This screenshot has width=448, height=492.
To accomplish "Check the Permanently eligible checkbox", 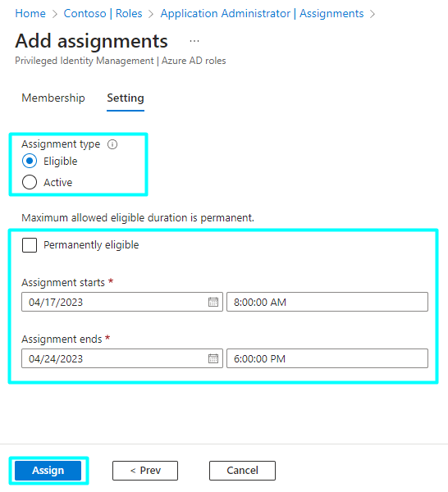I will click(30, 245).
